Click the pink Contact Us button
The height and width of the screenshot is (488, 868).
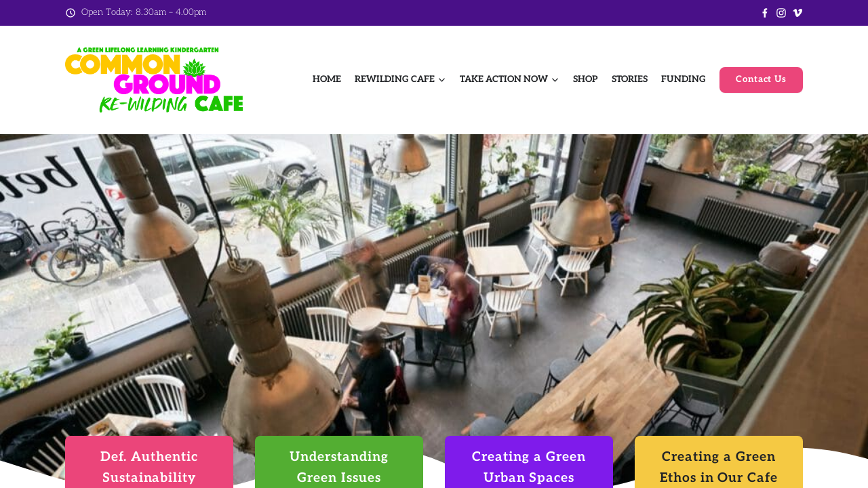tap(761, 80)
